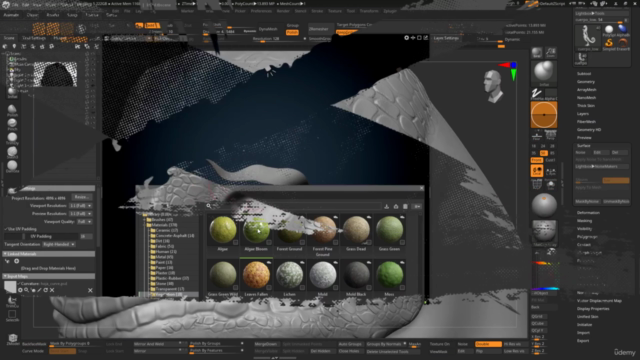
Task: Toggle the Local symmetry orange button
Action: [537, 171]
